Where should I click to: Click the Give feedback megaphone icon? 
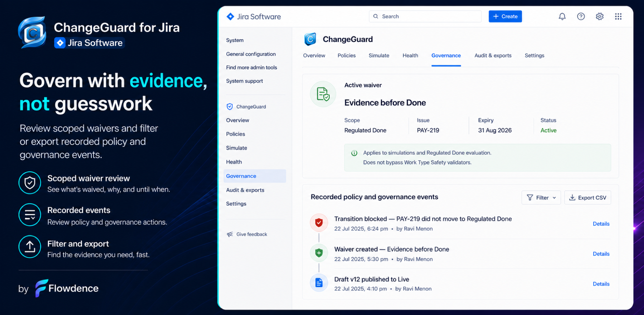coord(230,234)
